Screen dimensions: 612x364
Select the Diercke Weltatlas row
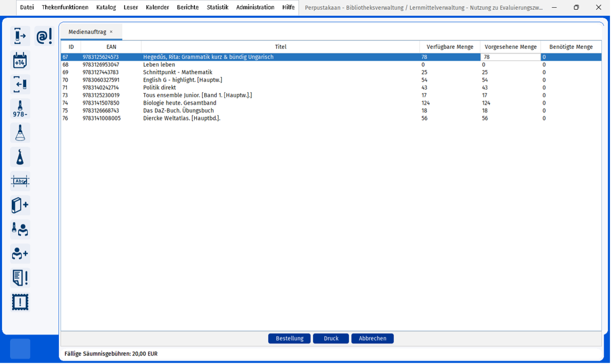[182, 118]
